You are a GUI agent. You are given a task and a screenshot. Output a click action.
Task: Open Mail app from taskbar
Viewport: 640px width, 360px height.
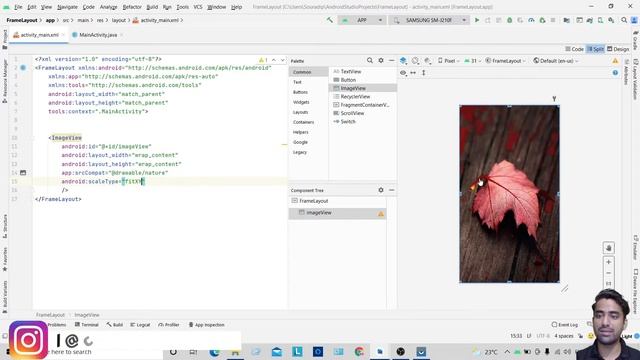coord(277,351)
